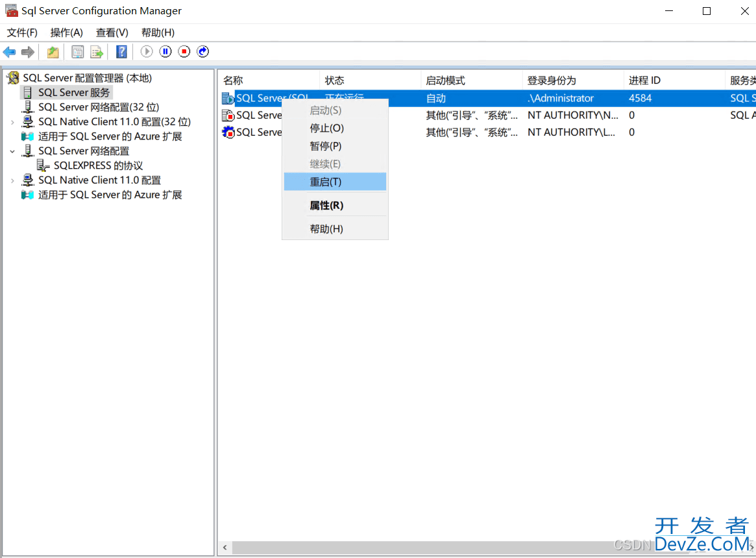Choose 属性(R) from the context menu
Image resolution: width=756 pixels, height=558 pixels.
tap(335, 206)
